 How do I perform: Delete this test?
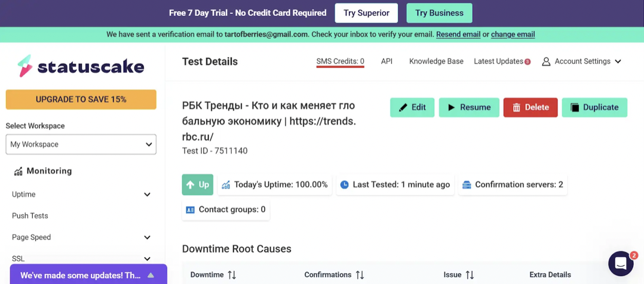(530, 107)
